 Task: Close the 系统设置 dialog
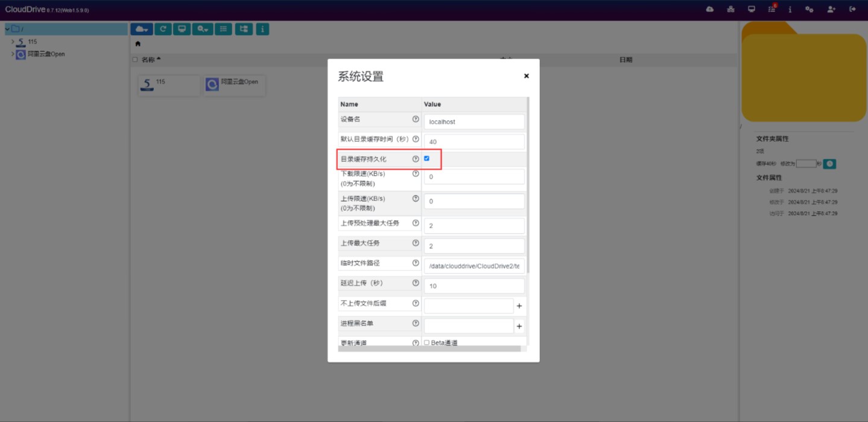click(526, 76)
